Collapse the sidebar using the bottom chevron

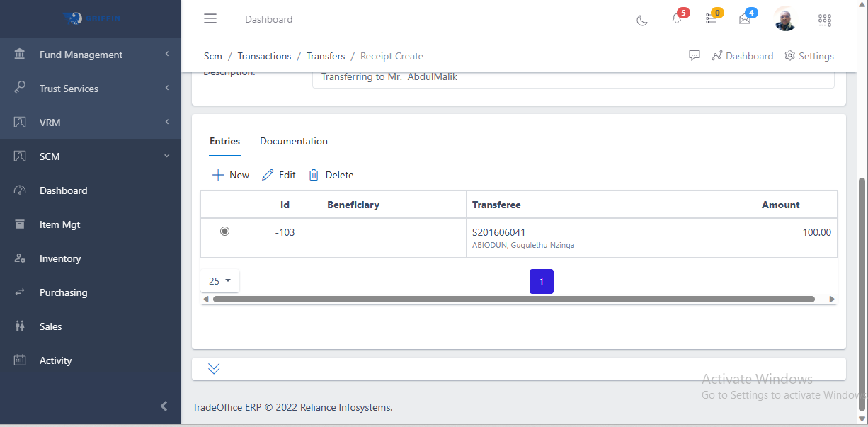pos(164,406)
